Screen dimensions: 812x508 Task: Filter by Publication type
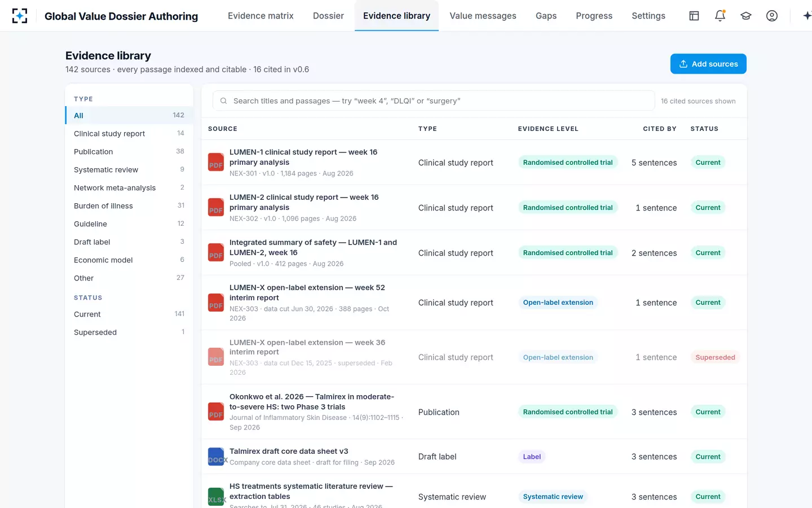pyautogui.click(x=129, y=151)
